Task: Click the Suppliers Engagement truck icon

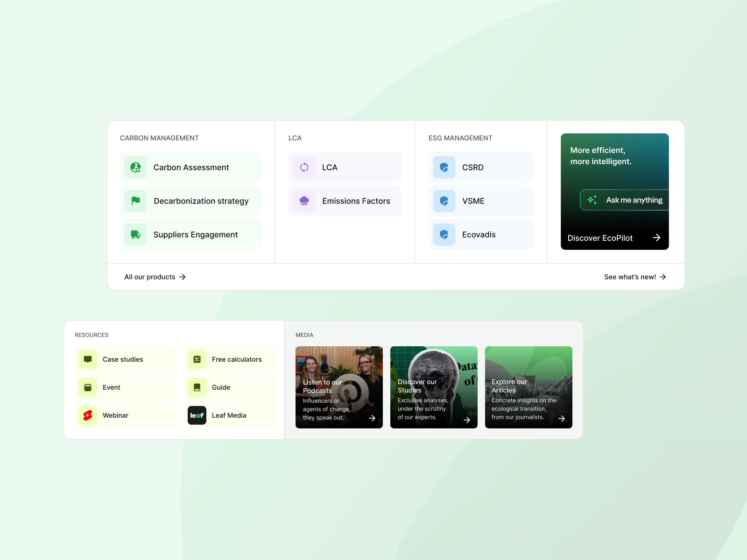Action: tap(136, 235)
